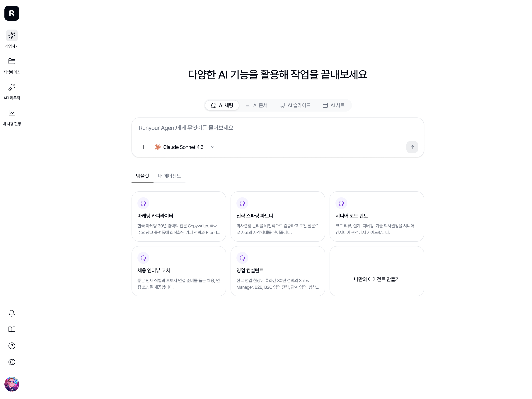
Task: Open the 내 사용 현황 chart icon
Action: tap(12, 113)
